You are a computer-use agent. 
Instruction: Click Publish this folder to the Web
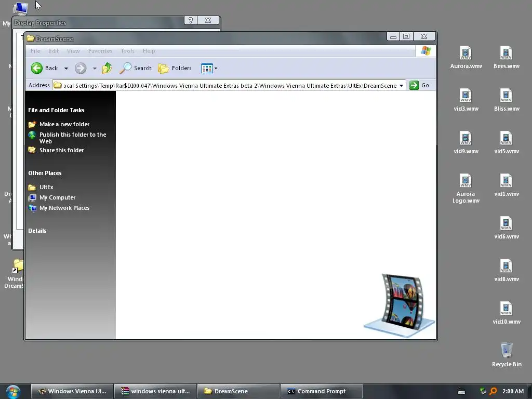click(73, 138)
